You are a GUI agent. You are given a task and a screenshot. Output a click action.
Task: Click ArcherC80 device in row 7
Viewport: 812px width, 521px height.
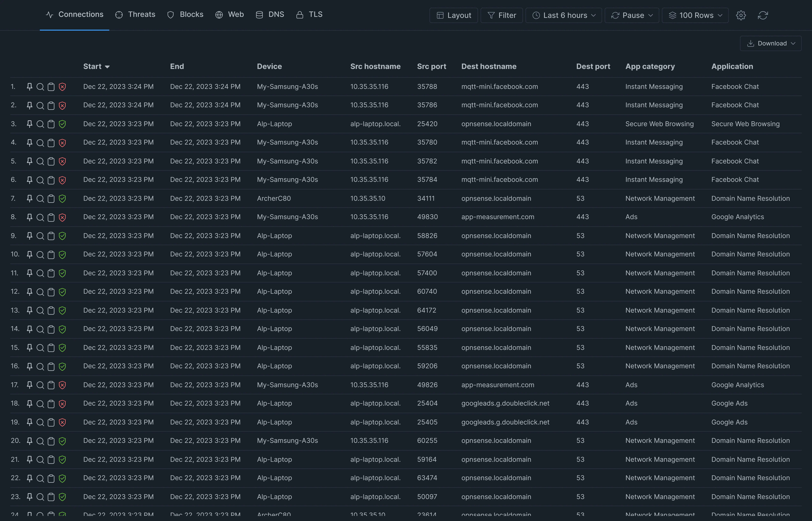tap(274, 199)
